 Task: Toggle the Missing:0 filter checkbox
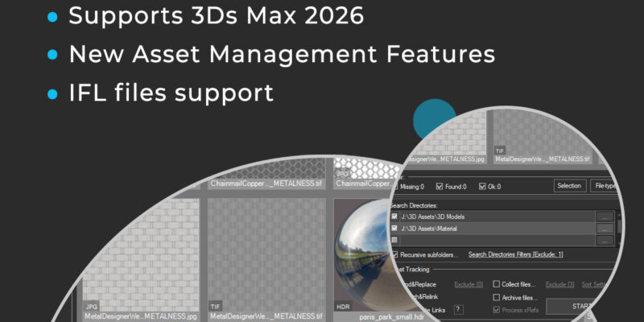pyautogui.click(x=394, y=187)
